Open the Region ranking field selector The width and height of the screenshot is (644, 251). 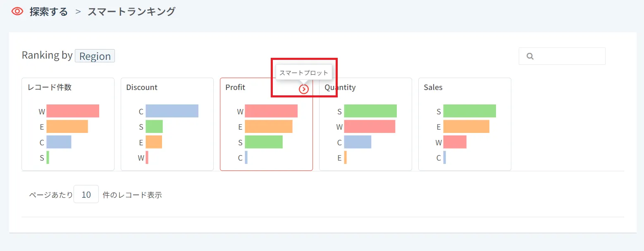(95, 56)
